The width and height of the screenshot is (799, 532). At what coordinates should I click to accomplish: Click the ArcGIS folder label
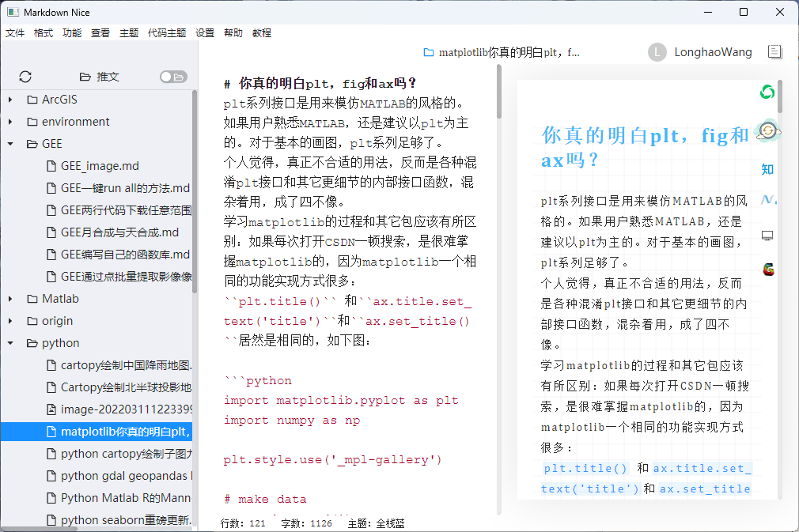click(x=59, y=100)
